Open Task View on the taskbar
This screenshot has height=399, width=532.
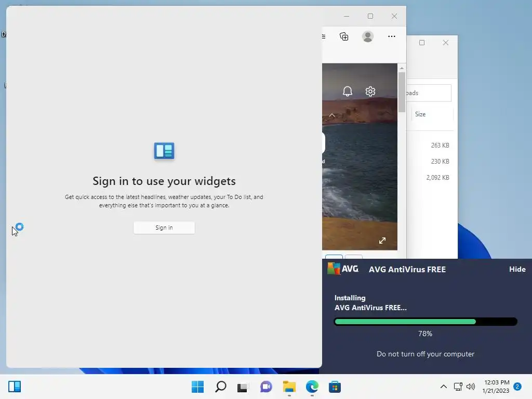(243, 387)
